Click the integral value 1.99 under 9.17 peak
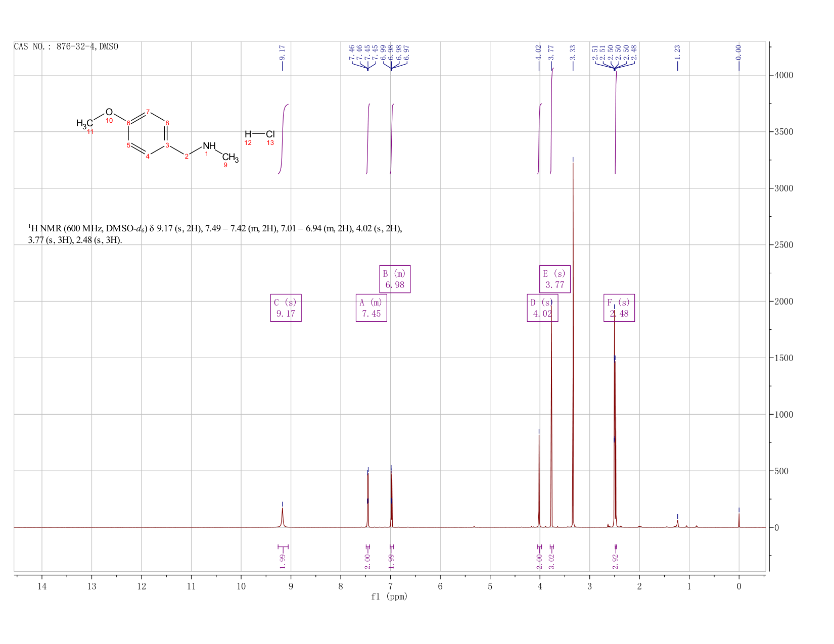This screenshot has width=834, height=644. click(283, 561)
